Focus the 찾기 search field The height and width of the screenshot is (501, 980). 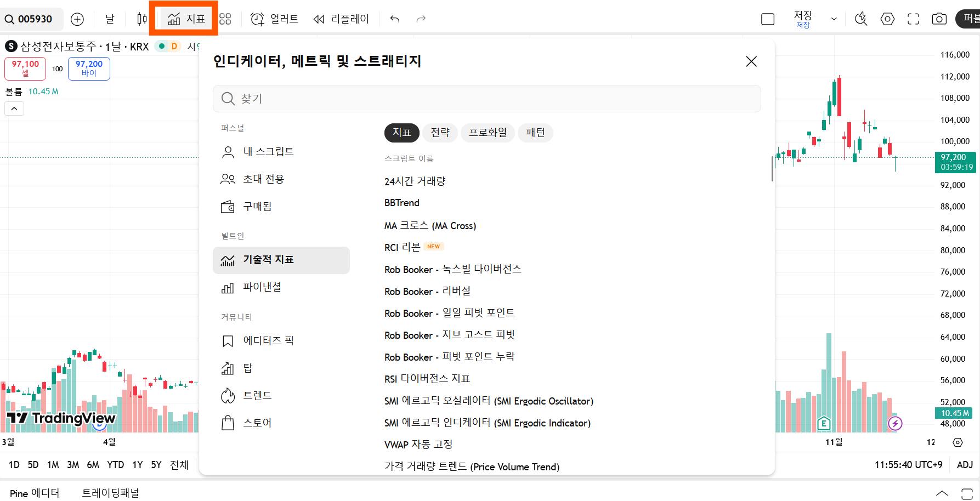(x=487, y=99)
